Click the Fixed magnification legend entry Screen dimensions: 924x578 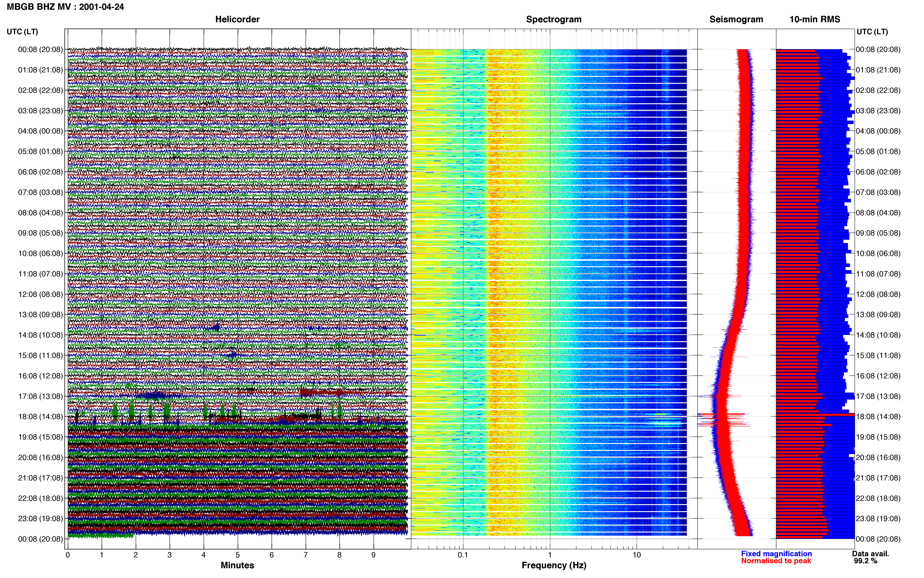776,554
